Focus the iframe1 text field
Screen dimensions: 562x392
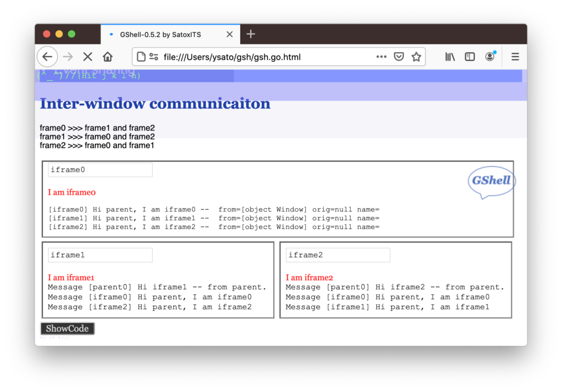coord(100,255)
